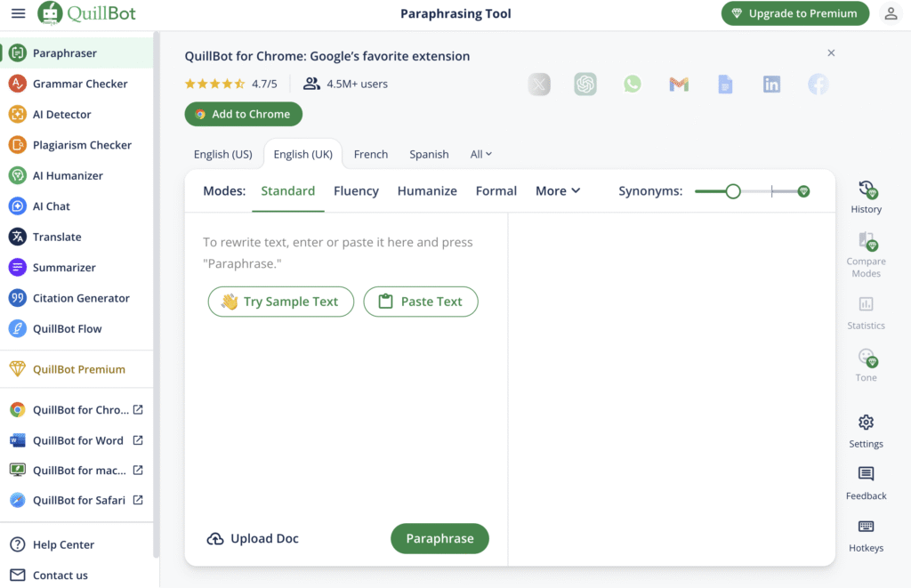The image size is (911, 588).
Task: Click the WhatsApp icon in banner
Action: [x=632, y=84]
